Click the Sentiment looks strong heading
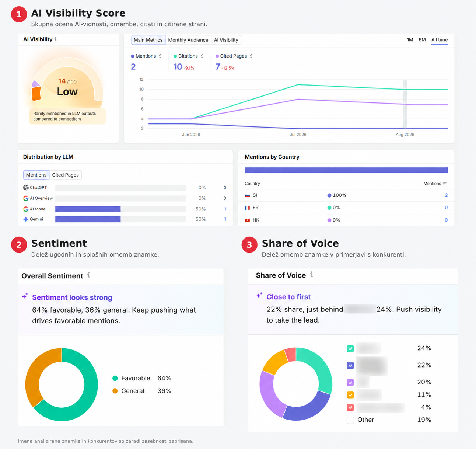 (x=72, y=297)
